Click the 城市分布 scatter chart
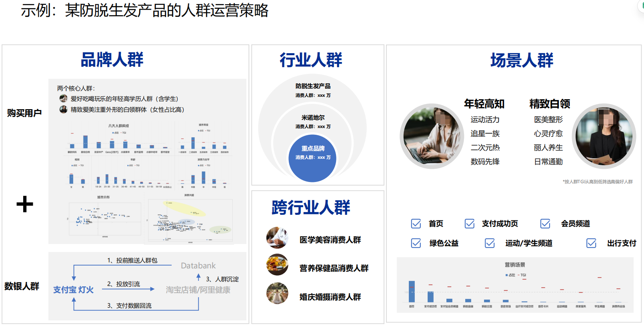644x326 pixels. tap(104, 216)
